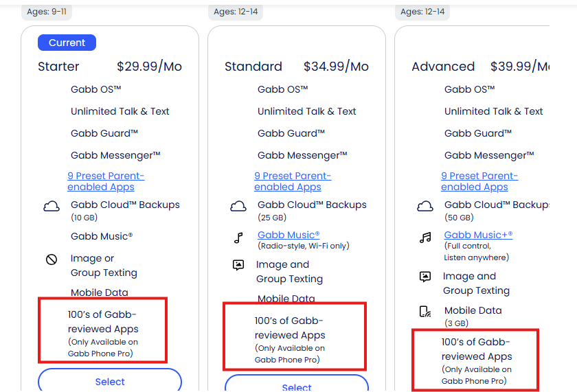Screen dimensions: 577x392
Task: Follow the Gabb Music+ link in Advanced
Action: click(478, 235)
